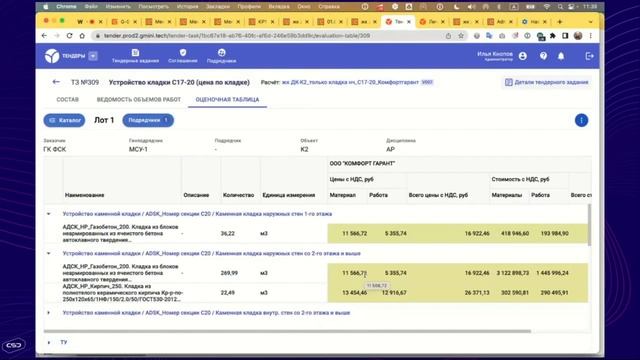Open macOS Spotlight search icon
This screenshot has height=360, width=640.
(x=560, y=7)
